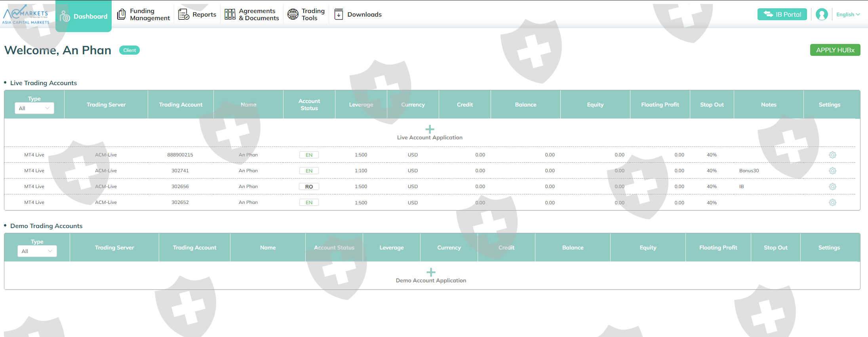This screenshot has height=337, width=868.
Task: Select the Trading Tools menu
Action: tap(306, 15)
